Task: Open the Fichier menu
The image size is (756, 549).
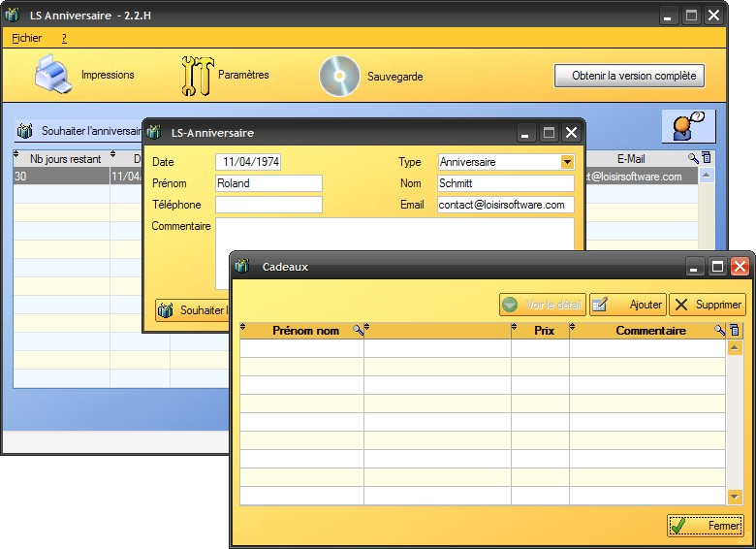Action: [x=27, y=38]
